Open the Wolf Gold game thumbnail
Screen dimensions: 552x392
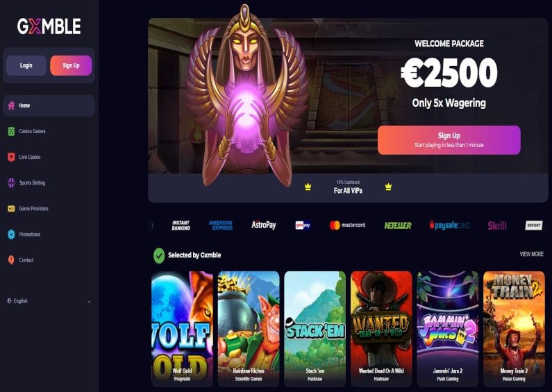coord(183,329)
